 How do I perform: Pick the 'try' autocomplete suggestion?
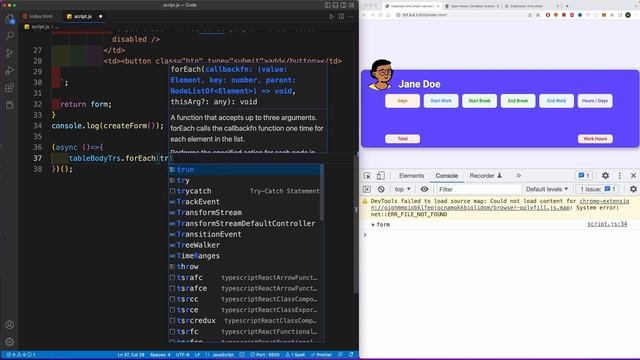[245, 180]
